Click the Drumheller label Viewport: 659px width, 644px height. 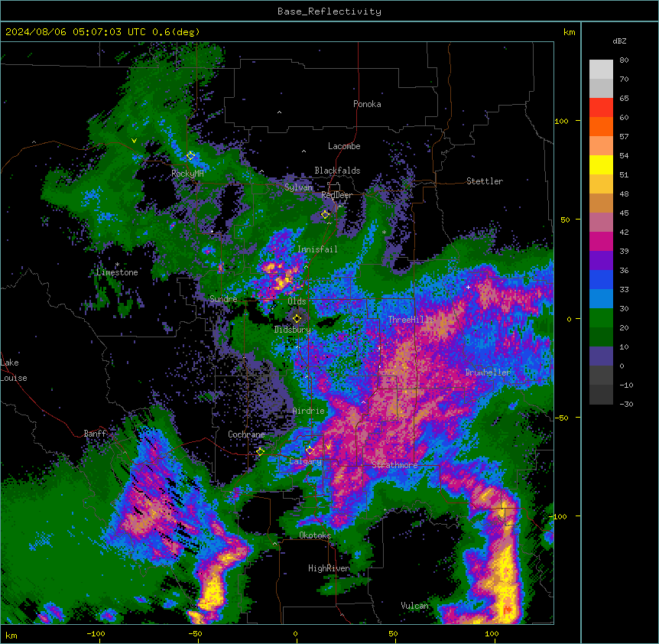[x=488, y=372]
